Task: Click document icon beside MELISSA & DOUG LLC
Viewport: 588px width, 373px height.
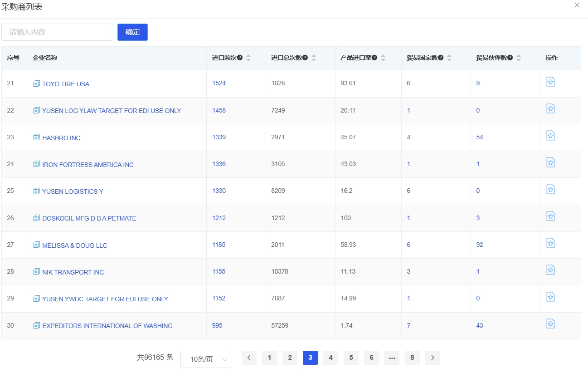Action: click(x=36, y=245)
